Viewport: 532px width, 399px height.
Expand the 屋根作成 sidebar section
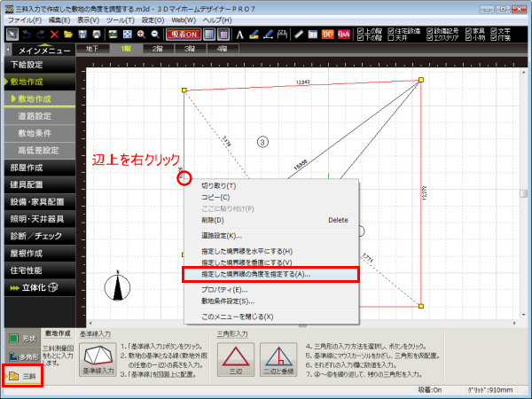pyautogui.click(x=42, y=253)
